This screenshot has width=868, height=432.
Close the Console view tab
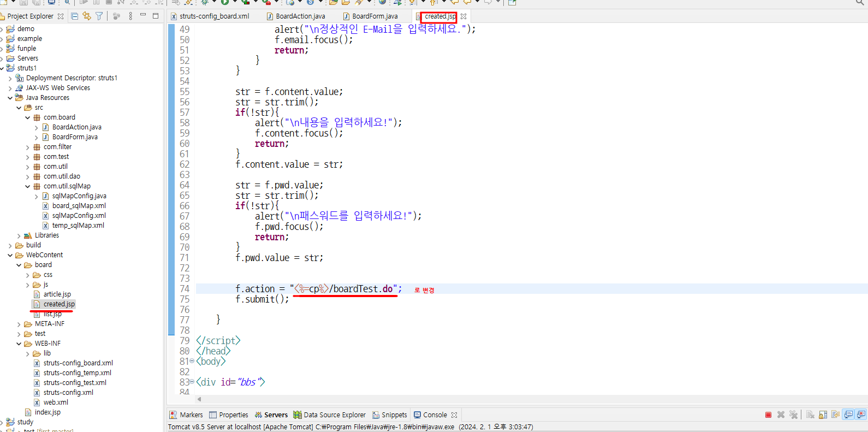[454, 415]
